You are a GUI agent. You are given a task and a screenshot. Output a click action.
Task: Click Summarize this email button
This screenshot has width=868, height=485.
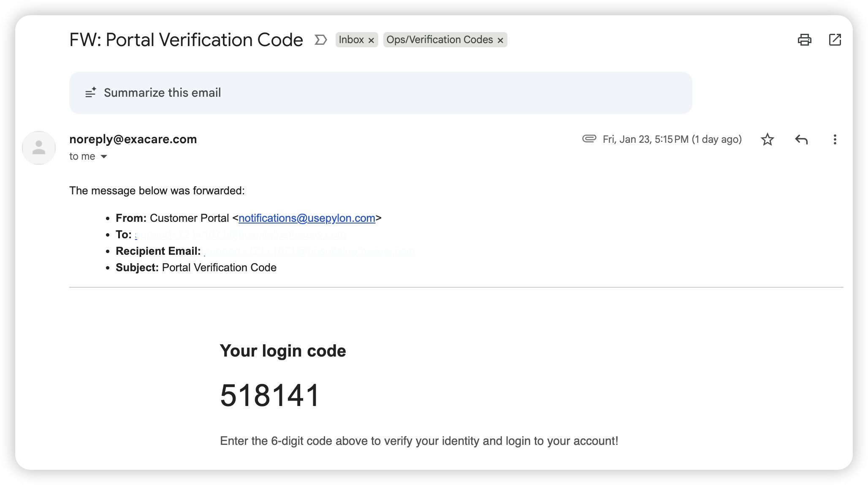pyautogui.click(x=163, y=93)
